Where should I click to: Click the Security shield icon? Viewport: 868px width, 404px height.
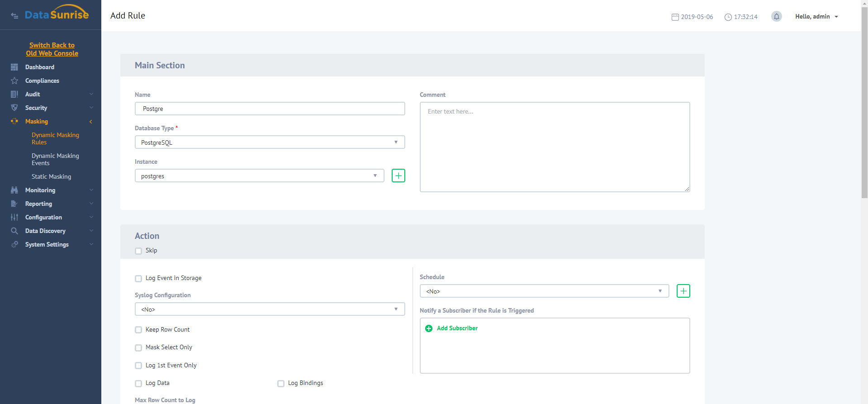14,108
